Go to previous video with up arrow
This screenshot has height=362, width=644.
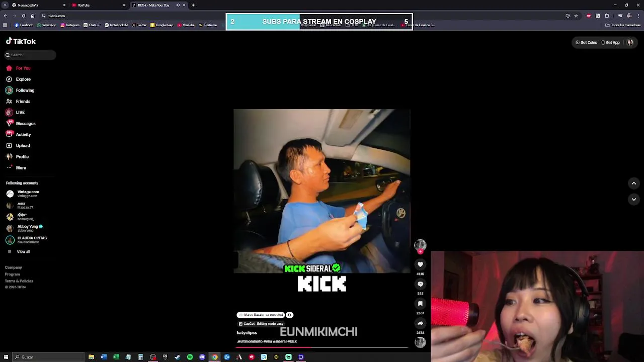click(x=634, y=184)
